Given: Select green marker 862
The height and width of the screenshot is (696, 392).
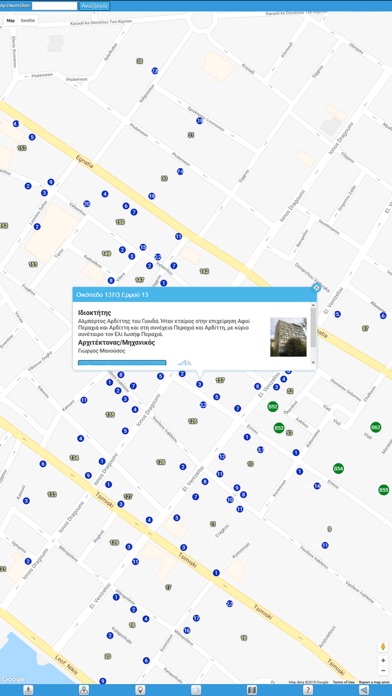Looking at the screenshot, I should pyautogui.click(x=376, y=427).
